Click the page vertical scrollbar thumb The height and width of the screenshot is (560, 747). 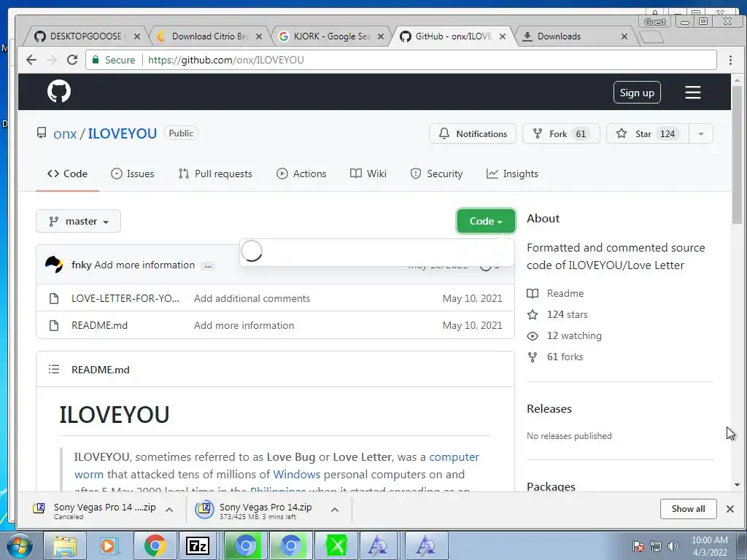click(x=737, y=155)
